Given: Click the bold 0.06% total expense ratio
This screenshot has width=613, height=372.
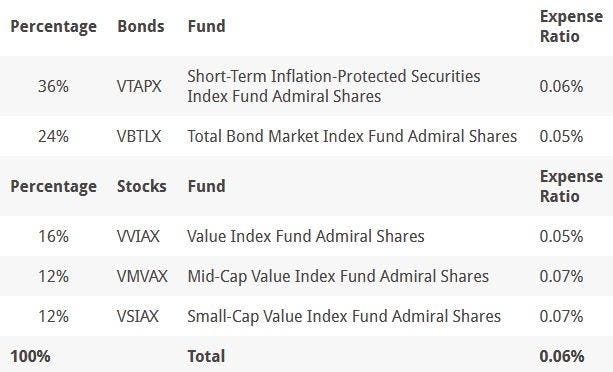Looking at the screenshot, I should (561, 356).
